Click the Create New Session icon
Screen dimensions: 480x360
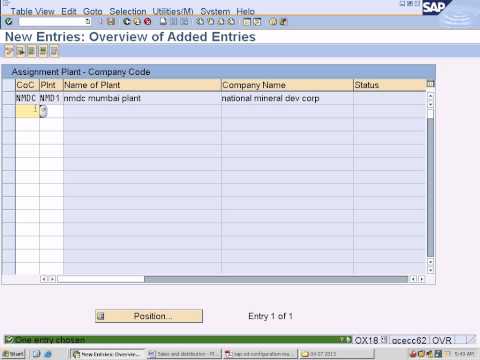(x=247, y=22)
